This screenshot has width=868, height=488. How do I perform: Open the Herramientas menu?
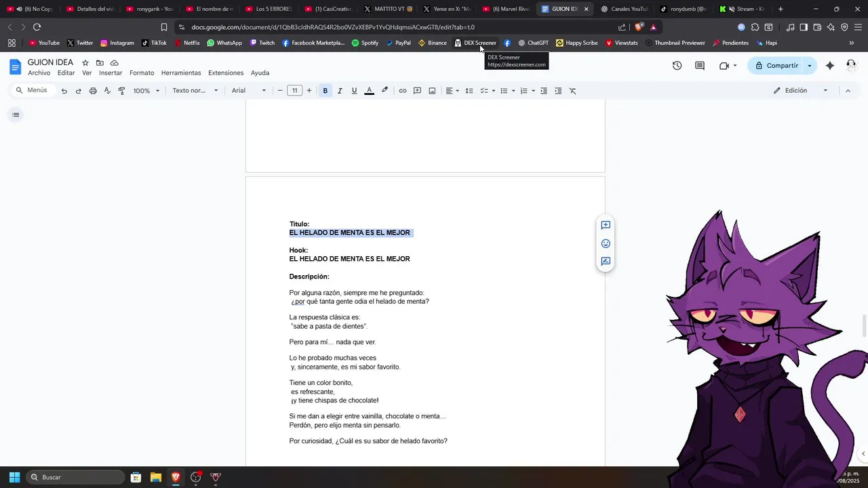coord(181,73)
